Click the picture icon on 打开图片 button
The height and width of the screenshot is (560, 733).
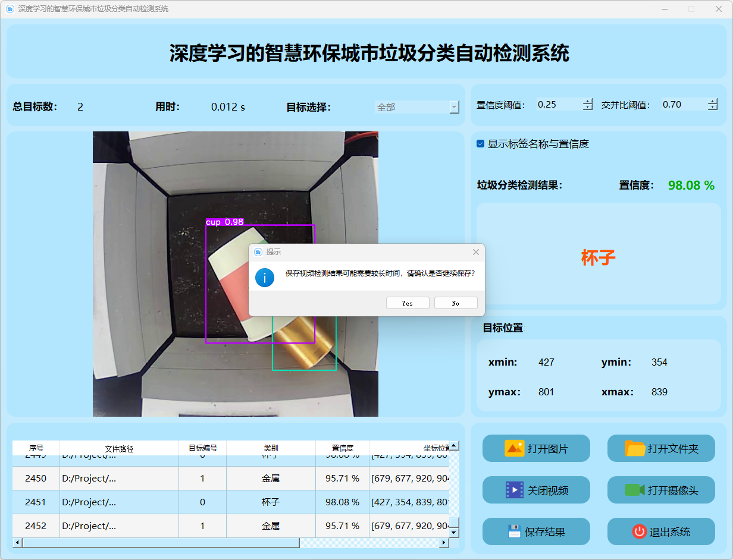point(514,448)
